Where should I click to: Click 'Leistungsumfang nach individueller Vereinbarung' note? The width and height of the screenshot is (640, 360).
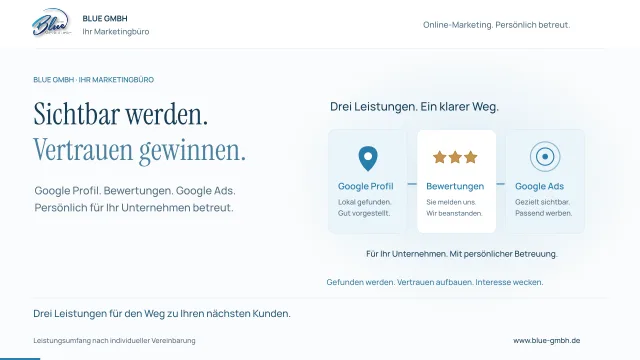(114, 340)
